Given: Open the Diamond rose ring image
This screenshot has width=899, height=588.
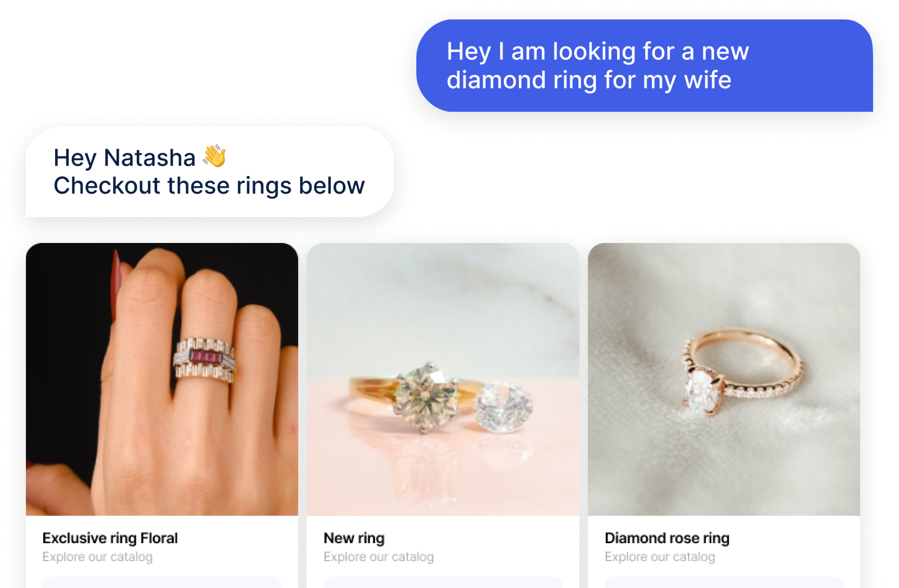Looking at the screenshot, I should 724,379.
